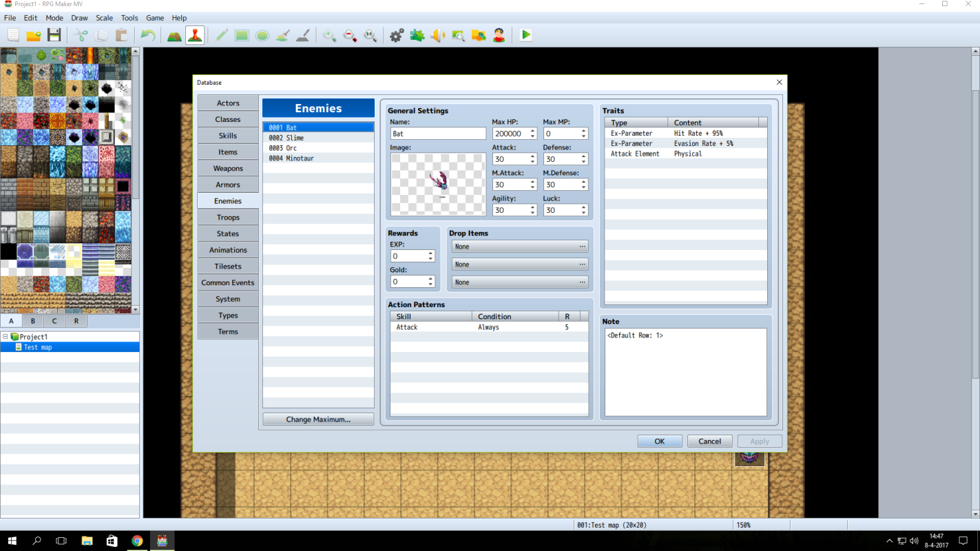The width and height of the screenshot is (980, 551).
Task: Undo the last action using the toolbar arrow
Action: [148, 35]
